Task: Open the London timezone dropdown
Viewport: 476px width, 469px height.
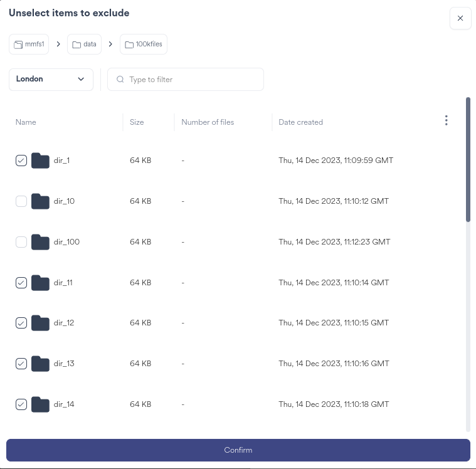Action: click(x=51, y=80)
